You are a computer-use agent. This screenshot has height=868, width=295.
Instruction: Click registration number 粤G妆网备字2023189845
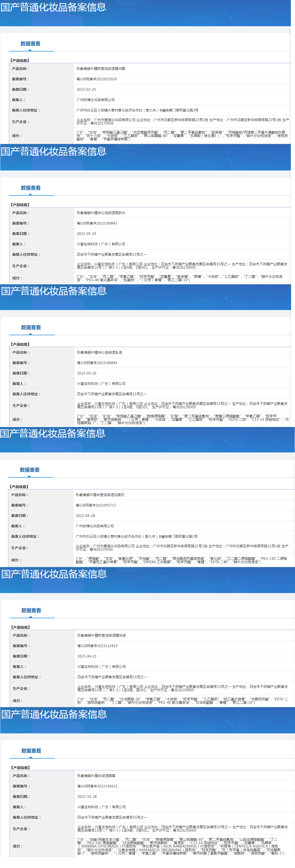click(97, 363)
